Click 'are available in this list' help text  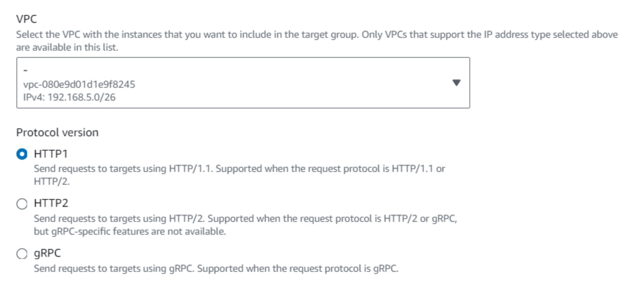point(67,48)
